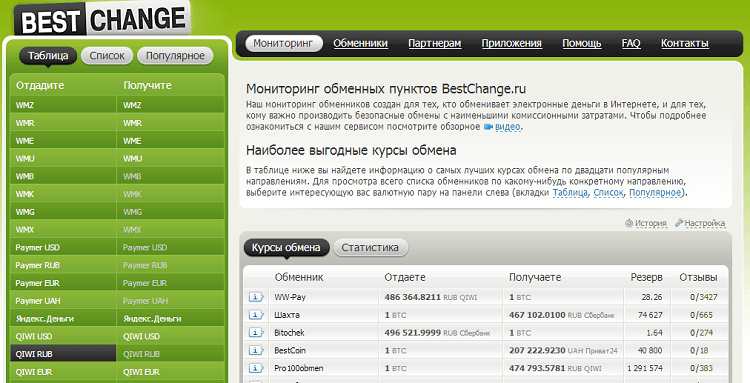Open info icon for Pro100obmen exchanger
750x383 pixels.
256,368
